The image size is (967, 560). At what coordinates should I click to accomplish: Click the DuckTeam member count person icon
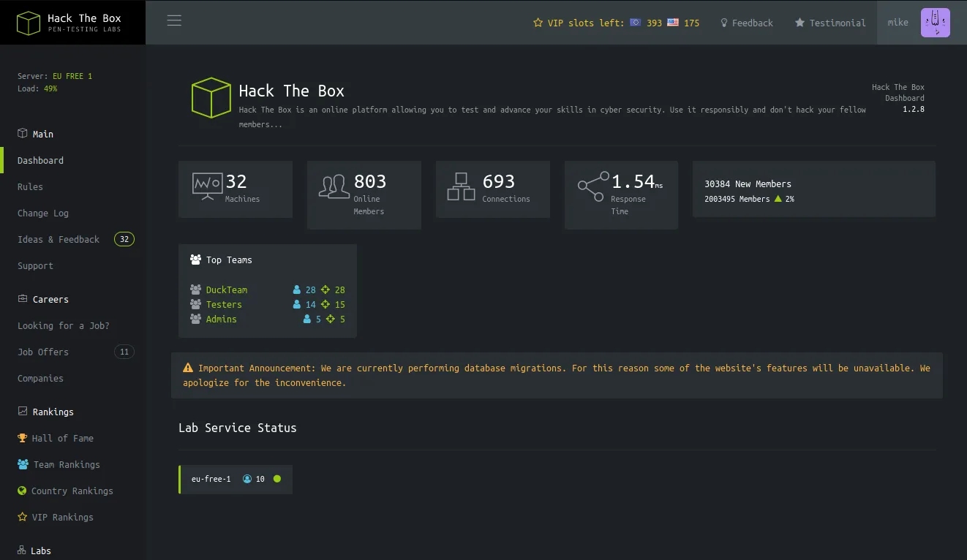[297, 290]
